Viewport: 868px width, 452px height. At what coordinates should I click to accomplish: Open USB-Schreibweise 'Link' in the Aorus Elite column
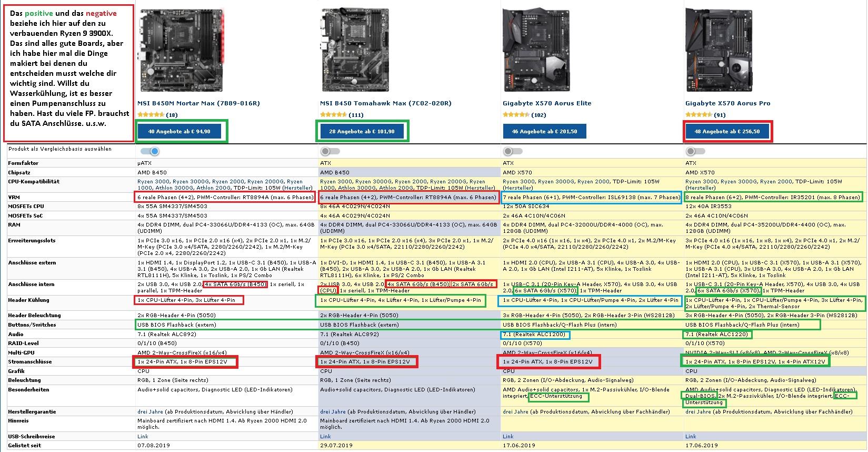point(508,437)
